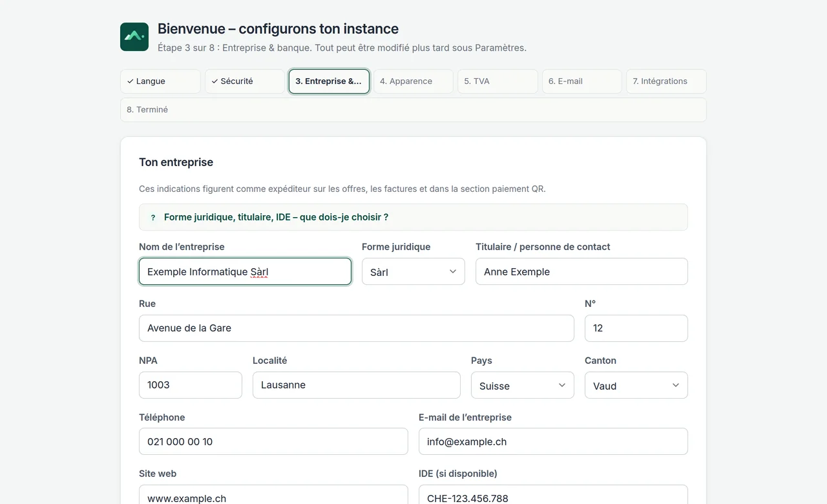Select the 3. Entreprise & banque step

tap(330, 81)
